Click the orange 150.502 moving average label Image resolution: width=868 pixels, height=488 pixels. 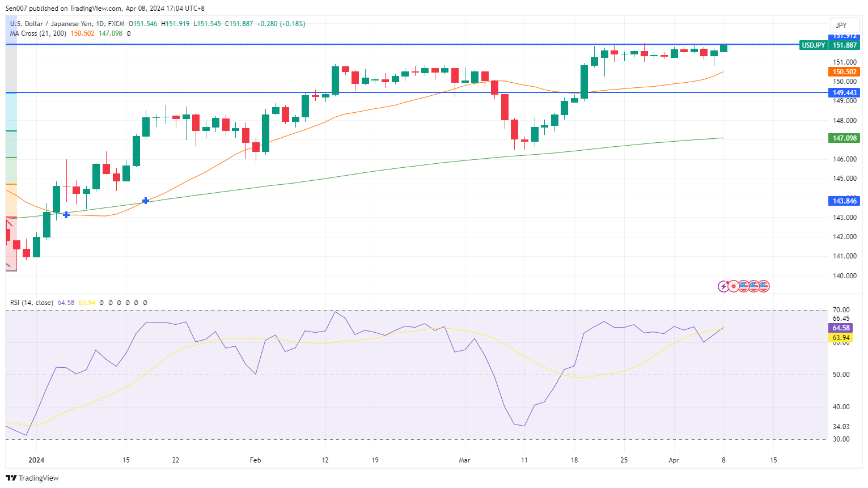coord(844,72)
